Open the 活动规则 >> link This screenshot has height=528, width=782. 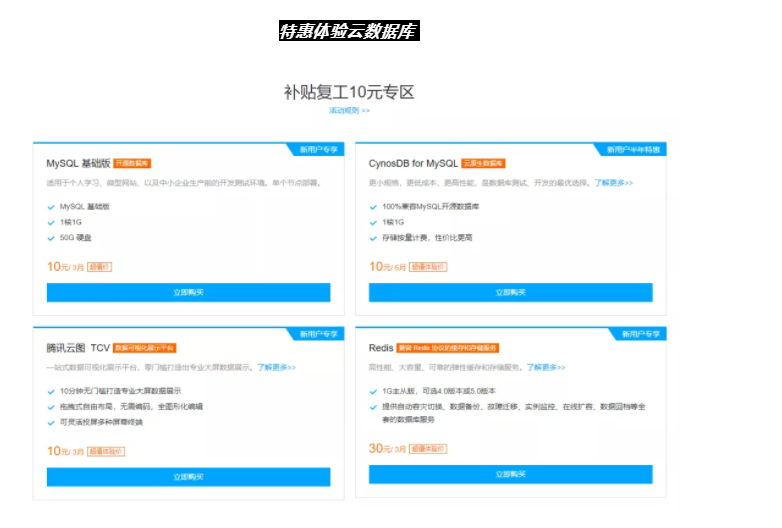coord(349,111)
